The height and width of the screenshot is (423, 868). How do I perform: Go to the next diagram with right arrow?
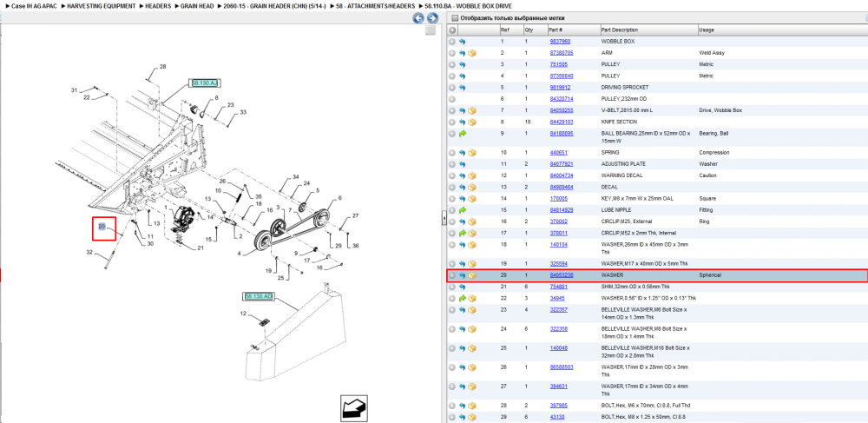pos(432,17)
